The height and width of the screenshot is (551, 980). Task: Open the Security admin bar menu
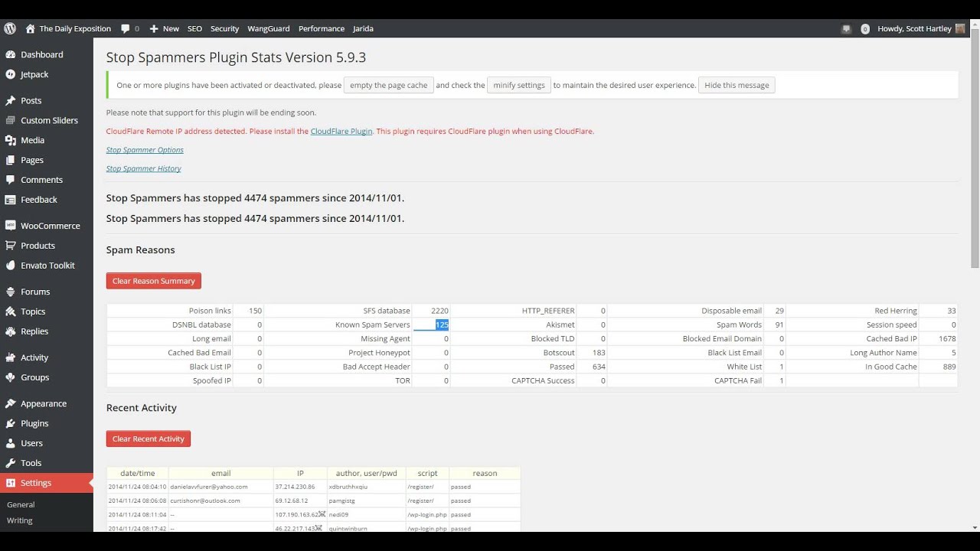pos(224,28)
